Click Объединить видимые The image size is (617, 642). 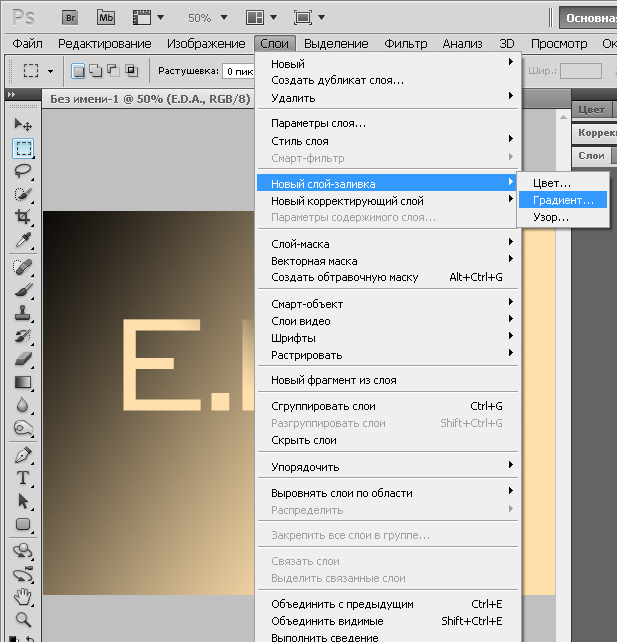coord(387,621)
